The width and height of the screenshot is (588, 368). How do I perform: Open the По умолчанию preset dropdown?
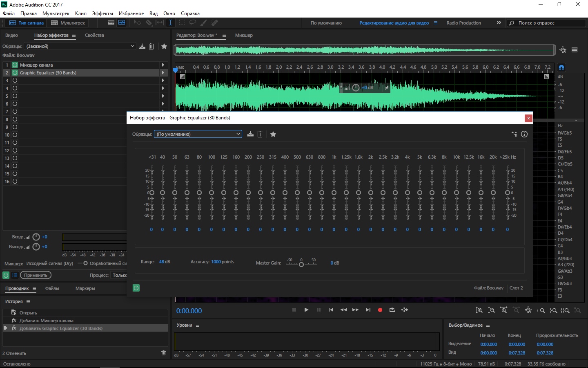(x=198, y=134)
